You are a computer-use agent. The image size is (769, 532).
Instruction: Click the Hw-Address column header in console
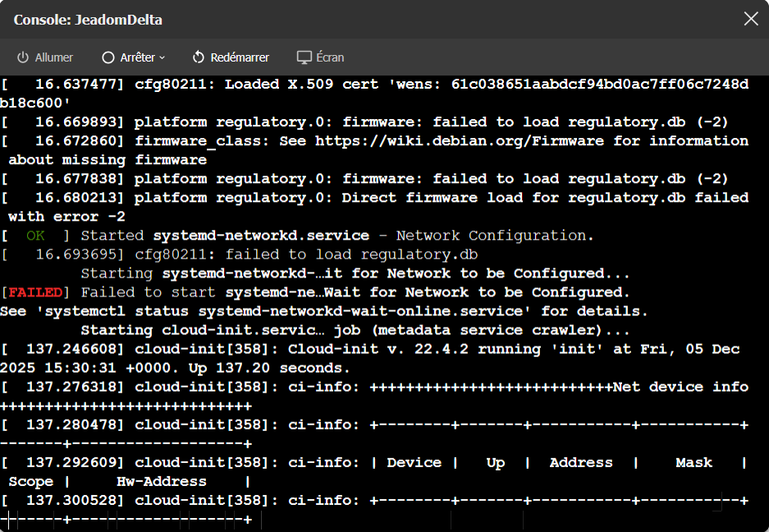161,482
